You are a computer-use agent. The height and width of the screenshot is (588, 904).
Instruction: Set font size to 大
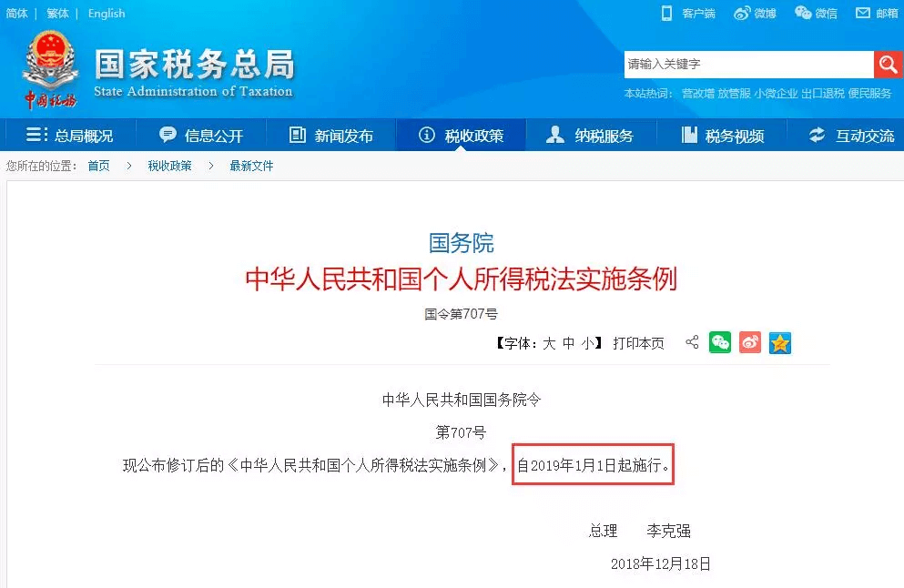549,343
